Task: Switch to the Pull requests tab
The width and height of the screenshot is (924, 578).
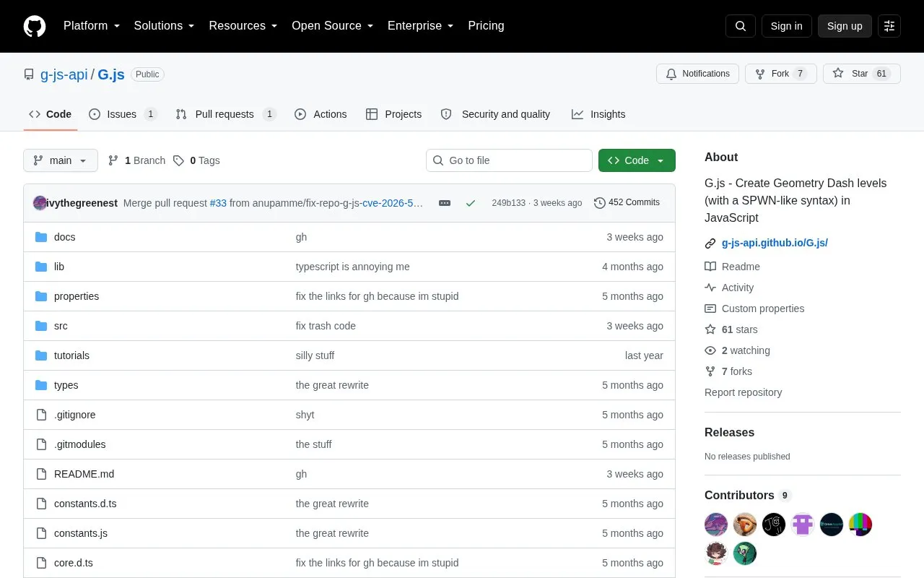Action: (225, 114)
